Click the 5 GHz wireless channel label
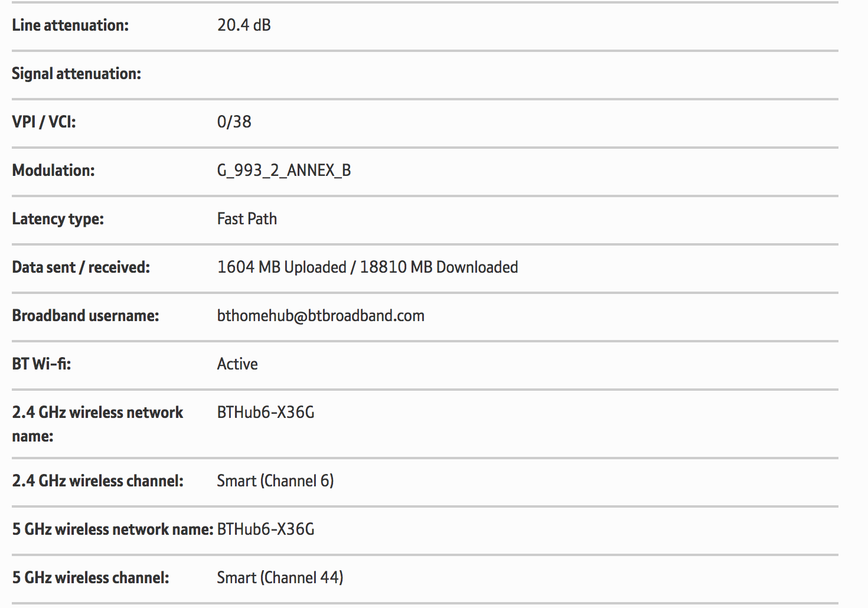 coord(90,578)
